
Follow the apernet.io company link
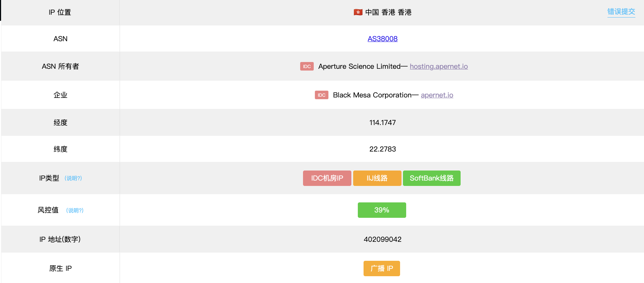point(437,95)
